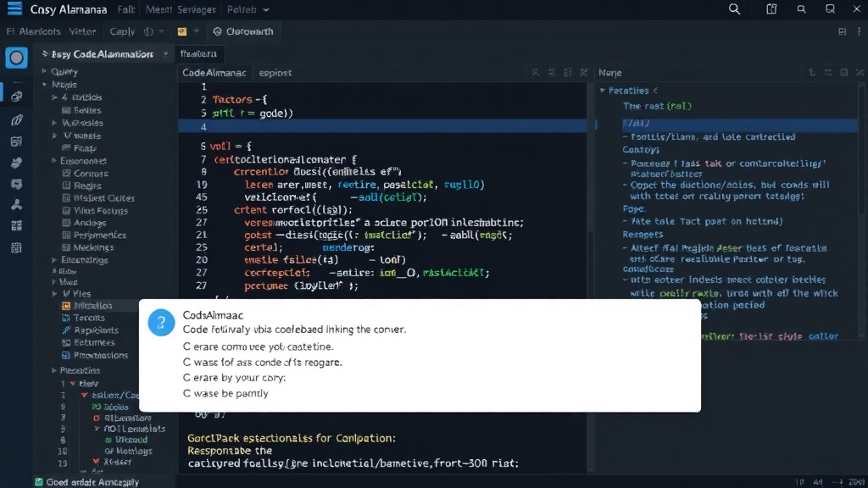Click the second editor header icon
868x488 pixels.
(551, 73)
